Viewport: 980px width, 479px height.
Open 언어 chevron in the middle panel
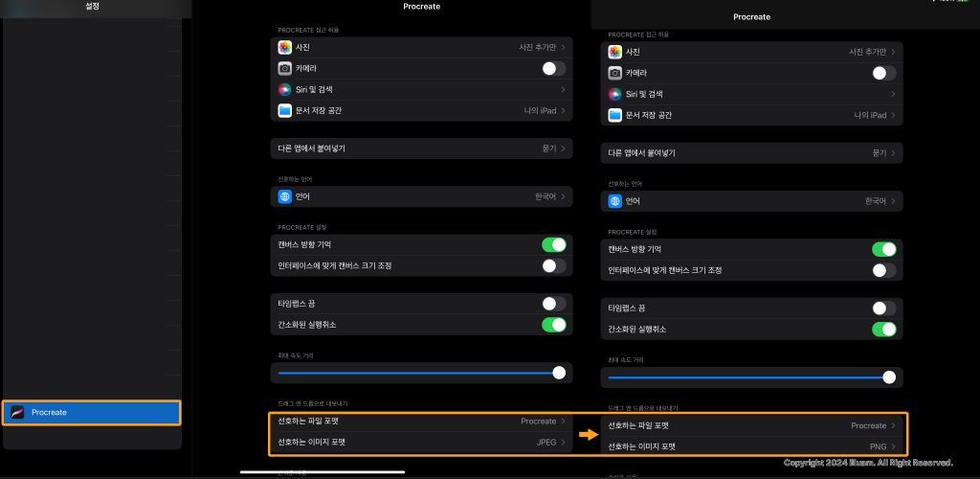(x=563, y=196)
